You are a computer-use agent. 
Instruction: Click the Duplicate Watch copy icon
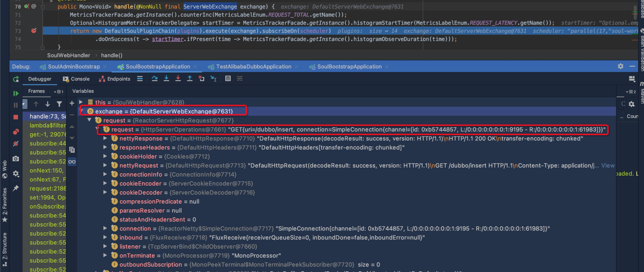tap(72, 150)
